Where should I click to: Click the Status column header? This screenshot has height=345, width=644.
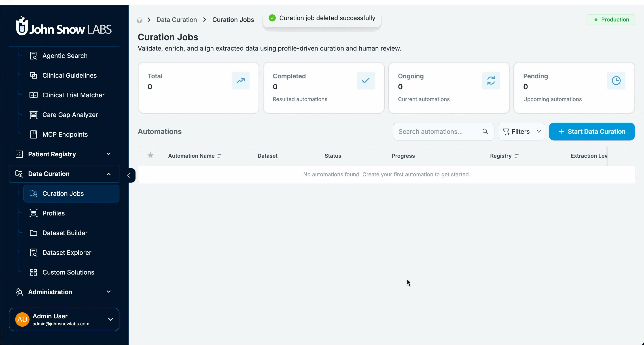tap(333, 156)
